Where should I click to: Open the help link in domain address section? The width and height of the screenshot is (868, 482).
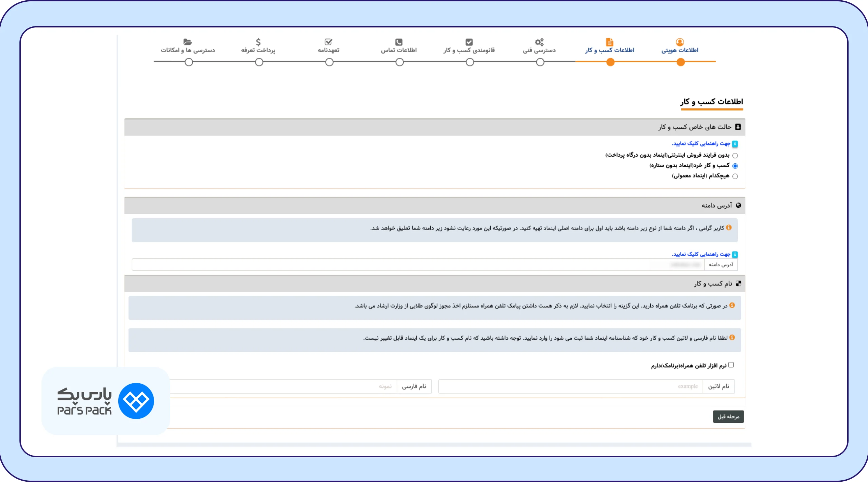[701, 254]
